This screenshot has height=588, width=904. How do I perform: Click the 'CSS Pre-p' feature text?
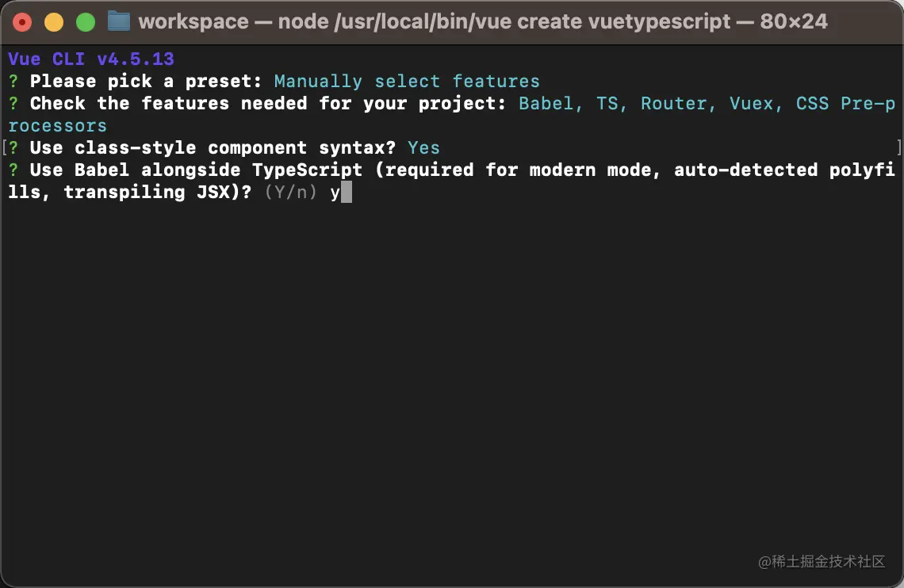846,104
